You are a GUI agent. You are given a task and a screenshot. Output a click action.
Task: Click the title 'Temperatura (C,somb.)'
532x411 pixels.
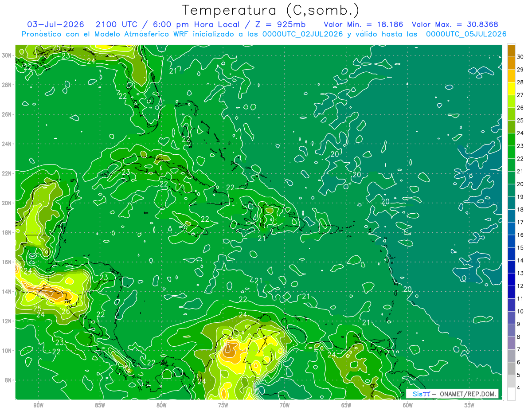pyautogui.click(x=270, y=10)
